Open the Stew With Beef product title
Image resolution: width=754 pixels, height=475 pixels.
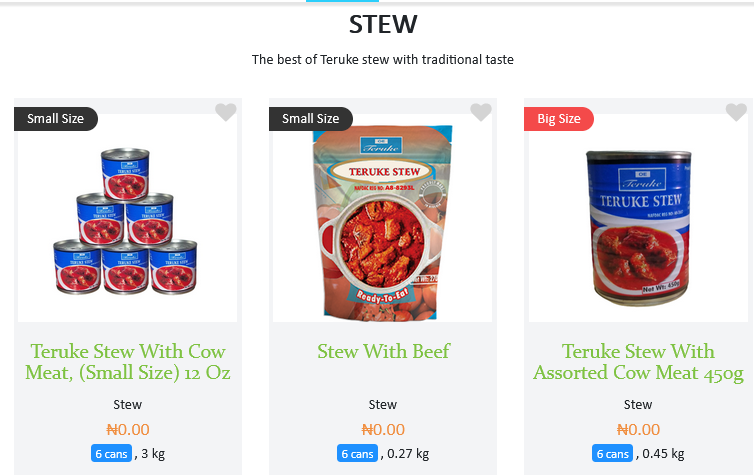(383, 351)
